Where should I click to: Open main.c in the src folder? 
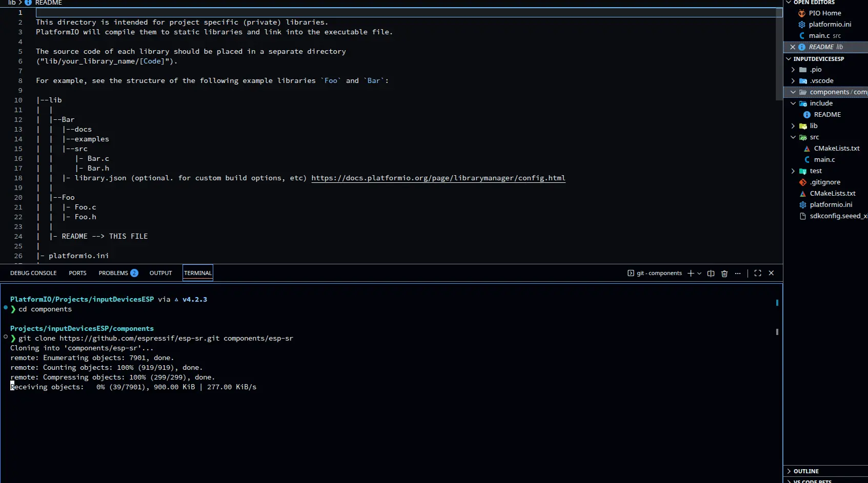(x=824, y=160)
